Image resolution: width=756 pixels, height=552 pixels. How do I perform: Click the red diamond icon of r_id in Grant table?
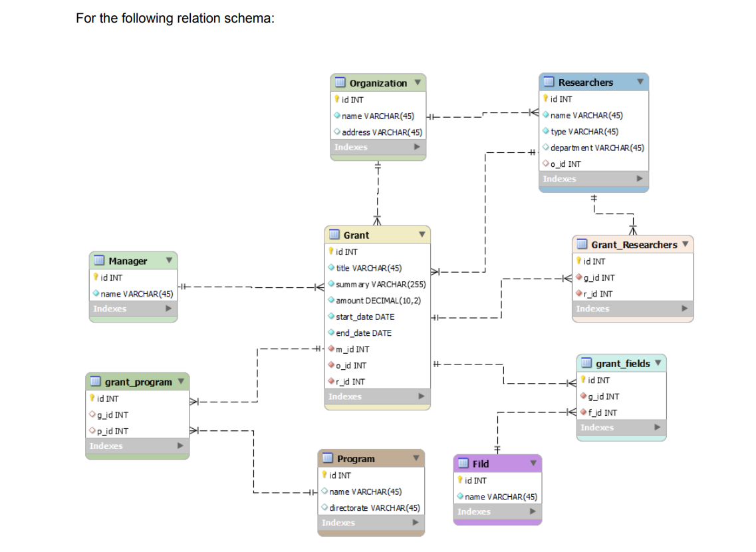tap(331, 381)
